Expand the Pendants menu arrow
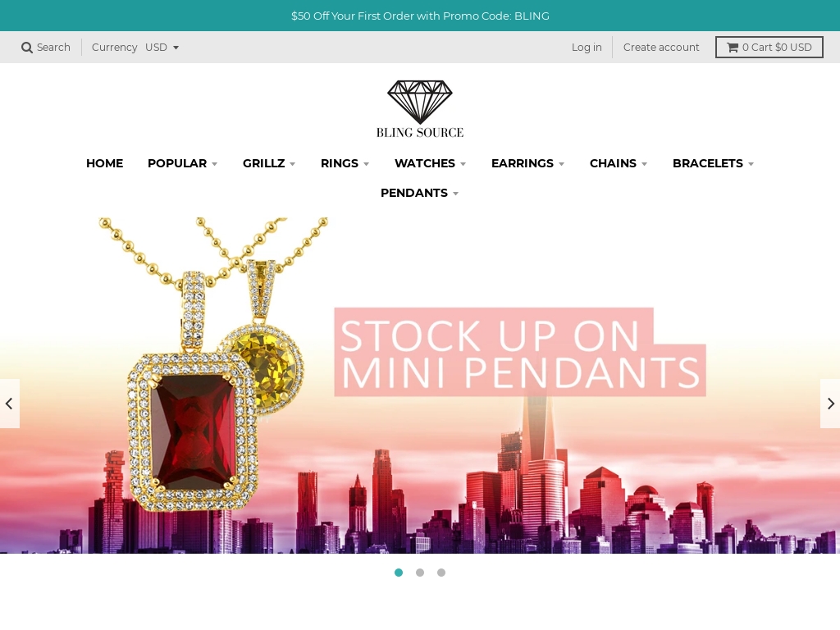Screen dimensions: 840x630 pos(455,194)
